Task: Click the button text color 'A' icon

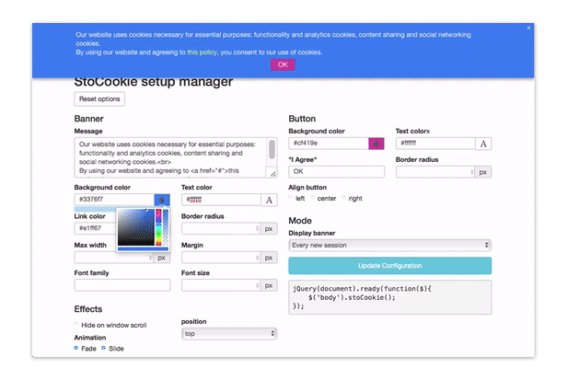Action: [483, 144]
